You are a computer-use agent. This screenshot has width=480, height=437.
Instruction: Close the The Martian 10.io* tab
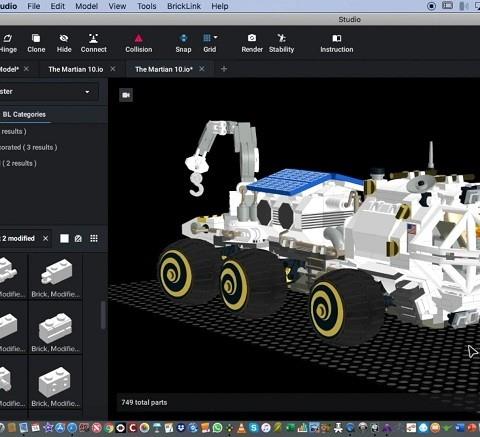202,69
